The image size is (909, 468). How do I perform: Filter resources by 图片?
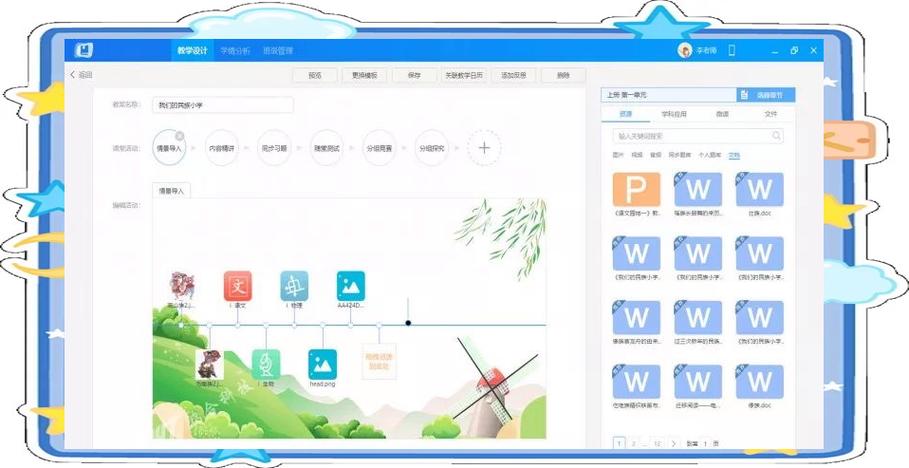pos(619,155)
